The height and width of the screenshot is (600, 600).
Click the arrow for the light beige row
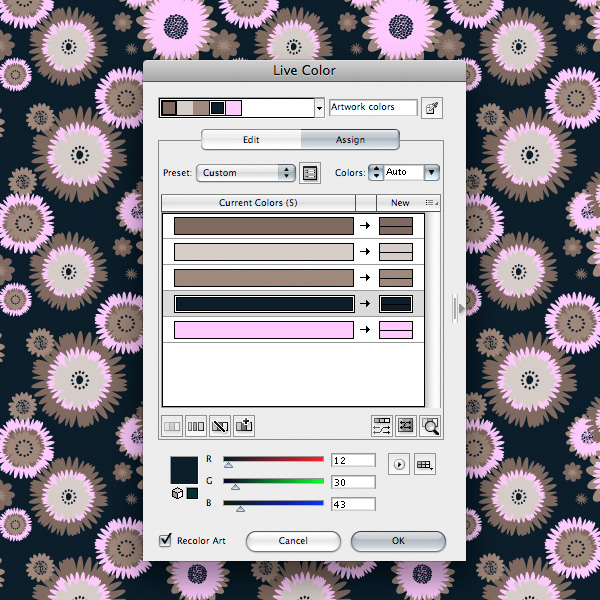pyautogui.click(x=365, y=251)
